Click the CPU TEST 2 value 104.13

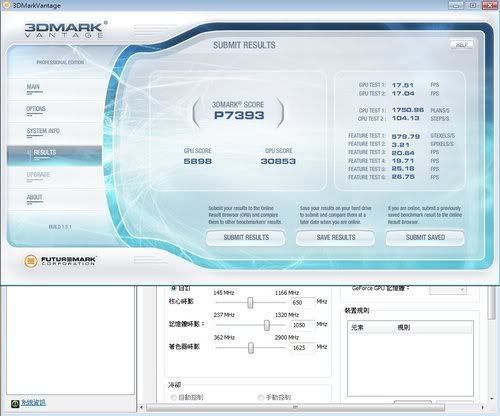coord(405,118)
